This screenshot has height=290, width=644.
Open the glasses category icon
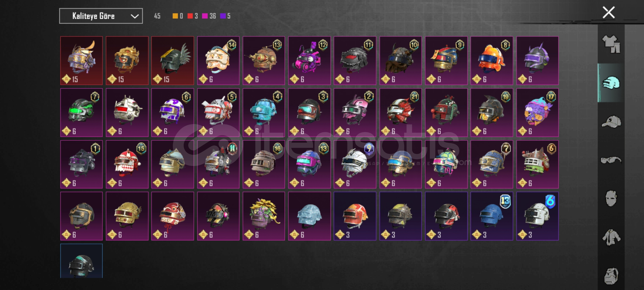[611, 160]
